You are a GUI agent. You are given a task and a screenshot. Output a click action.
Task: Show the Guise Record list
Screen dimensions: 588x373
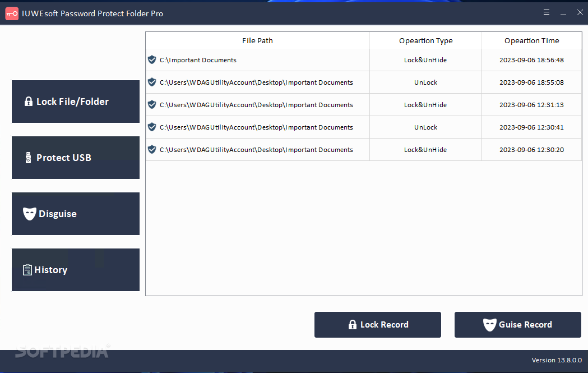[518, 325]
